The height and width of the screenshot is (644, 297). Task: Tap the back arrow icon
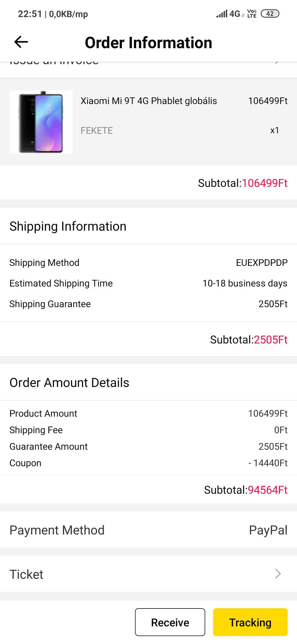(x=21, y=42)
